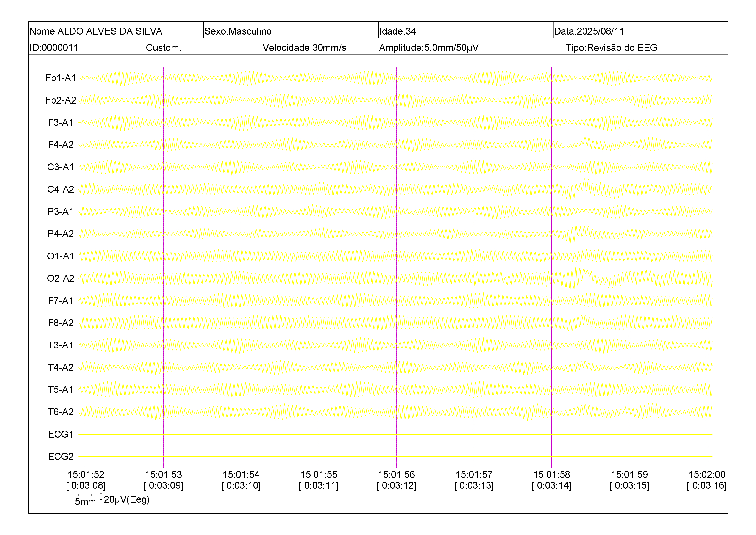Click the Velocidade:30mm/s text
Image resolution: width=756 pixels, height=535 pixels.
304,48
